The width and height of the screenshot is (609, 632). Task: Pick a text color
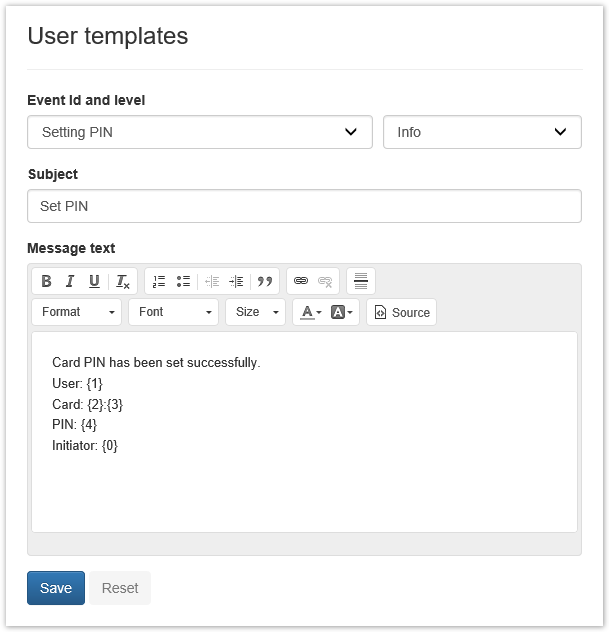(x=309, y=312)
